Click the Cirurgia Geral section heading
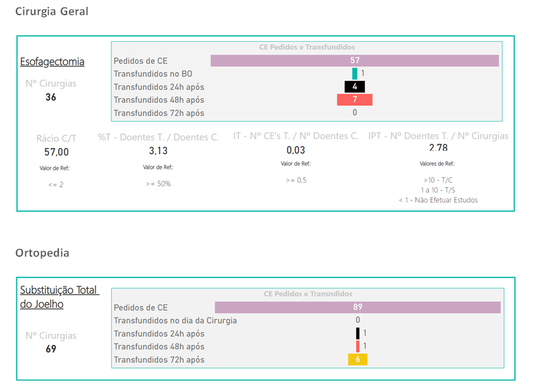Viewport: 534px width, 392px height. tap(52, 11)
